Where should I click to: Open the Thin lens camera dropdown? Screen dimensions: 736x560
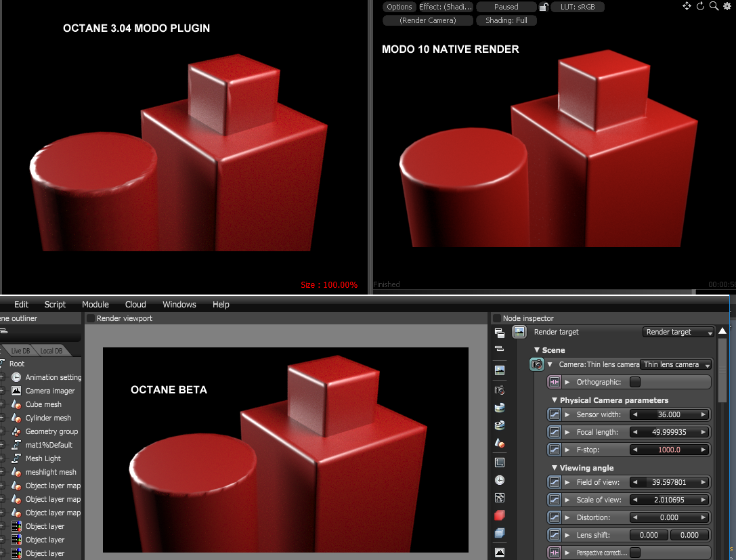676,364
